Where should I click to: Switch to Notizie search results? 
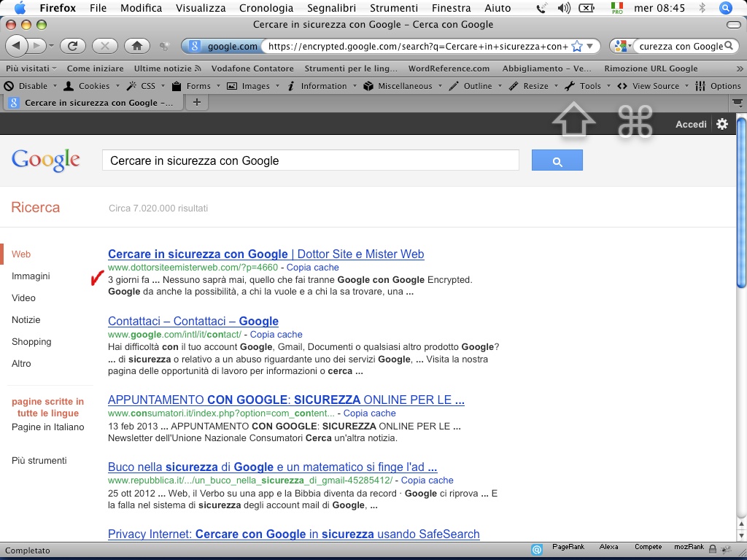coord(26,320)
